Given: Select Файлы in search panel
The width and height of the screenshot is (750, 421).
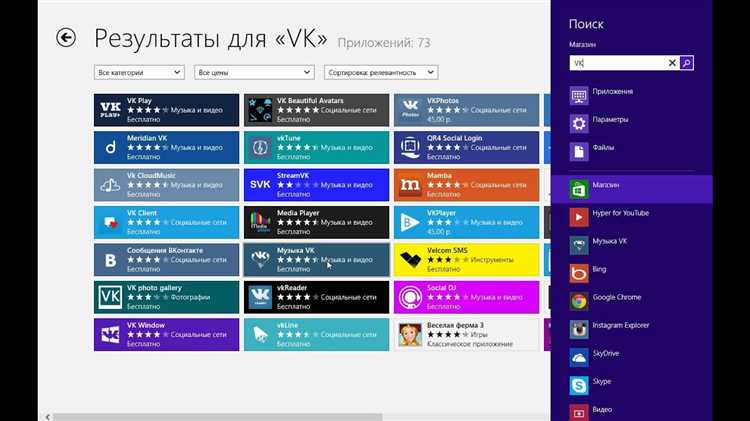Looking at the screenshot, I should point(631,152).
